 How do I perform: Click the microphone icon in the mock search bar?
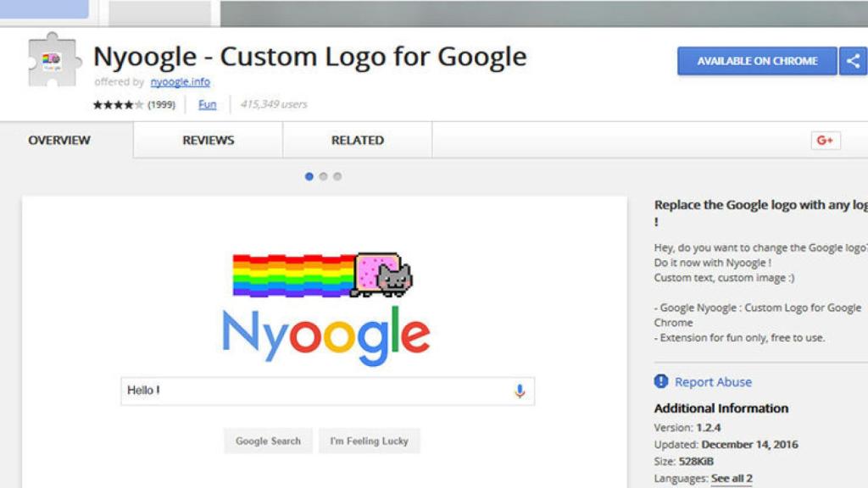coord(520,390)
